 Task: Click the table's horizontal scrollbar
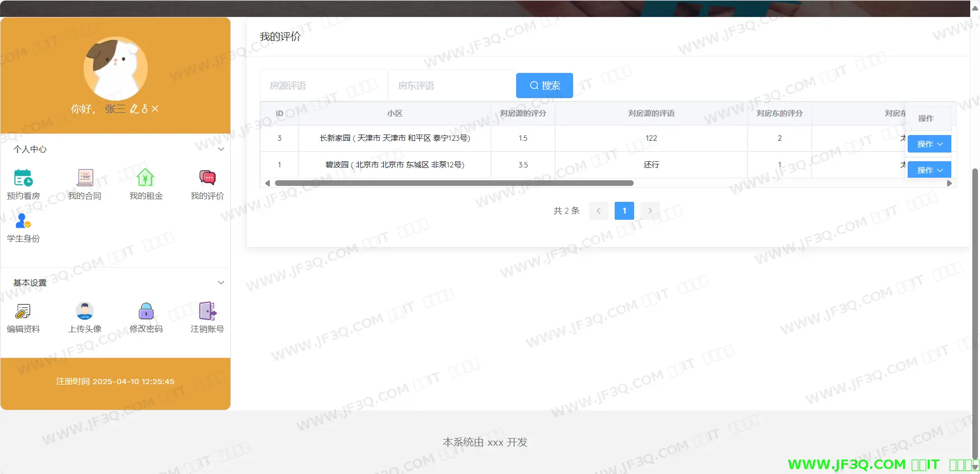tap(454, 183)
